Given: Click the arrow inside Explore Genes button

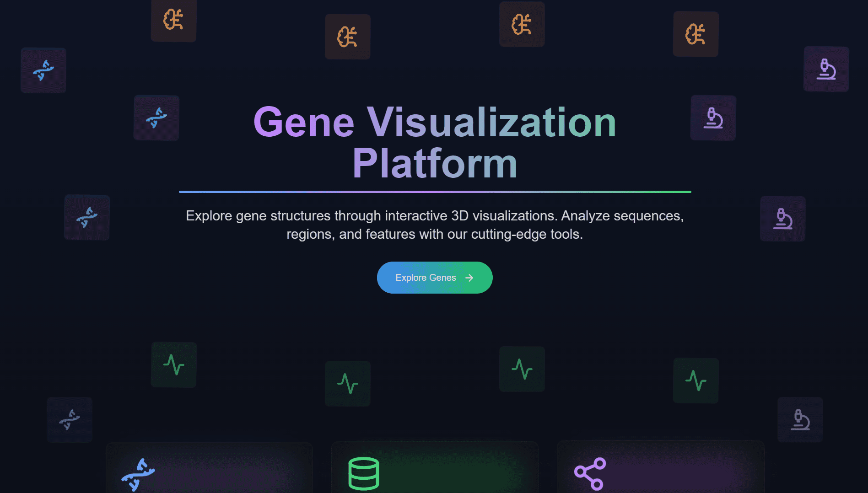Looking at the screenshot, I should pos(469,278).
